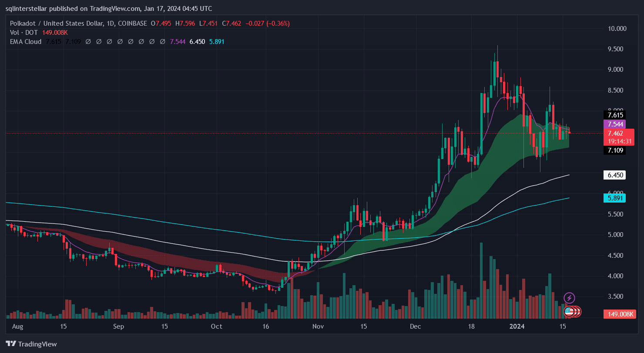Click the white 6.450 EMA price label
Viewport: 644px width, 353px height.
(x=617, y=175)
